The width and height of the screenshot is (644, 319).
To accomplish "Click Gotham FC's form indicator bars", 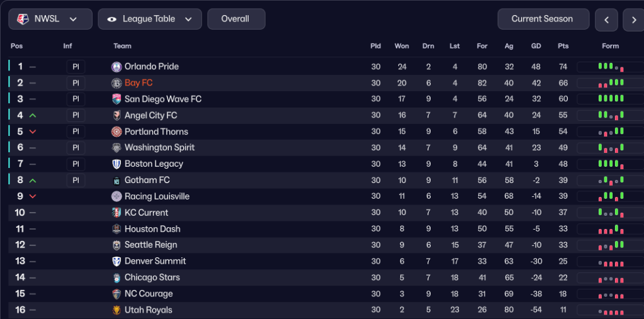I will (610, 181).
